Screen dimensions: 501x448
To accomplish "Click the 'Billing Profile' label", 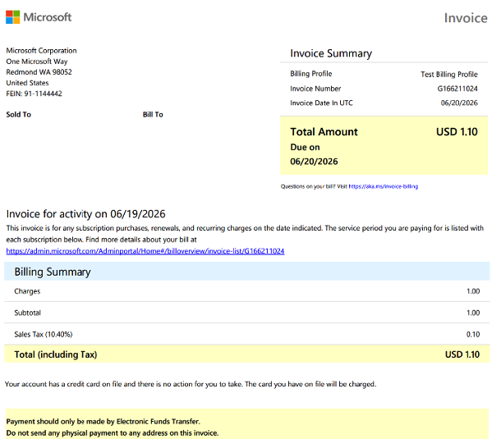I will [x=311, y=74].
